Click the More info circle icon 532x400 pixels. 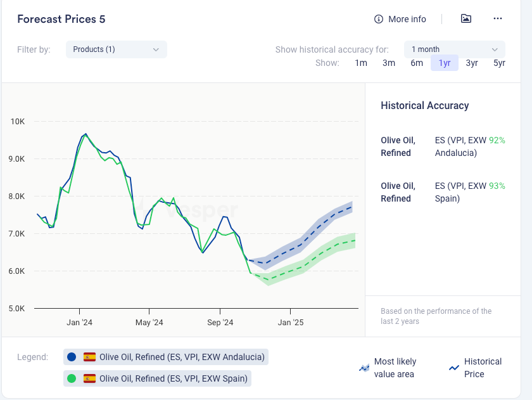379,19
